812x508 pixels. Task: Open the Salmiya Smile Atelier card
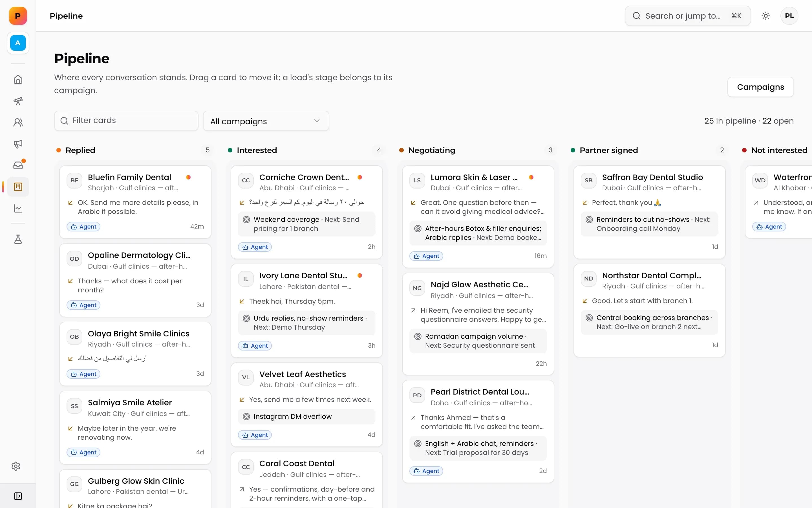tap(135, 427)
